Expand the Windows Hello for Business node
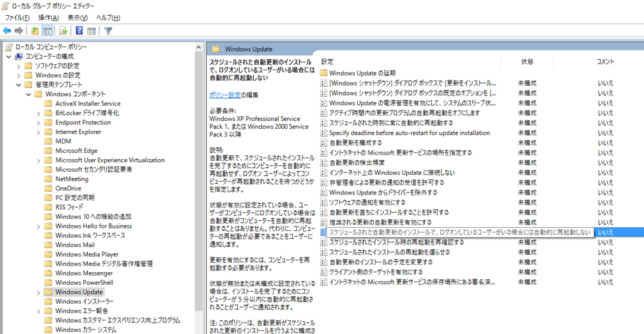Image resolution: width=644 pixels, height=334 pixels. click(38, 226)
